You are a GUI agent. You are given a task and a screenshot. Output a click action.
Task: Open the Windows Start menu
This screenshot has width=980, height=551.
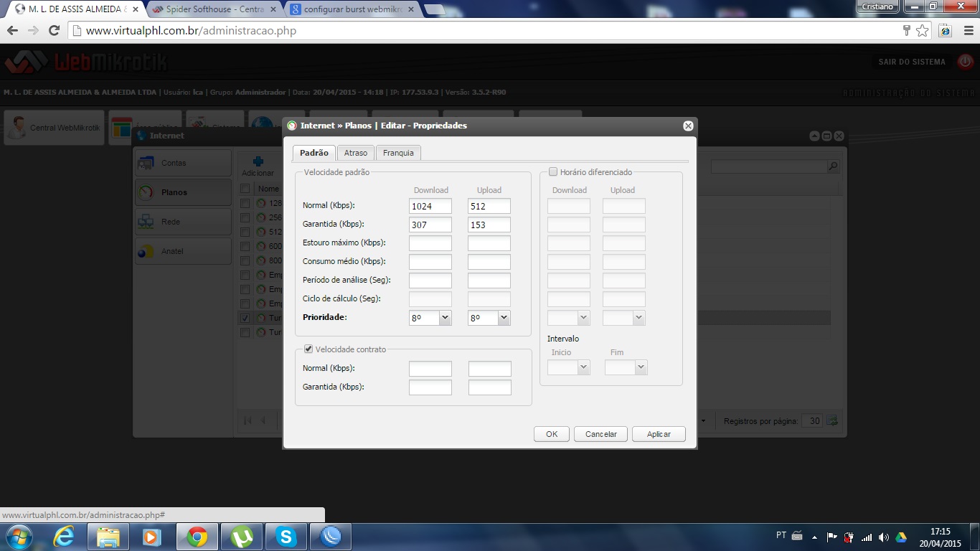click(18, 537)
